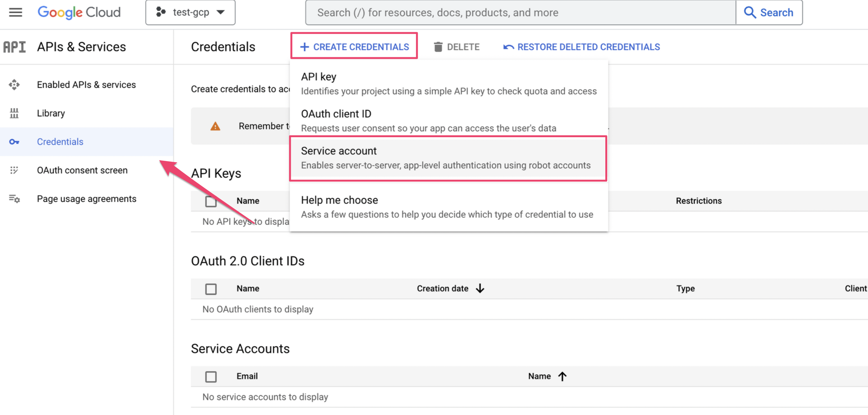Screen dimensions: 868x415
Task: Click the search magnifier icon
Action: tap(750, 13)
